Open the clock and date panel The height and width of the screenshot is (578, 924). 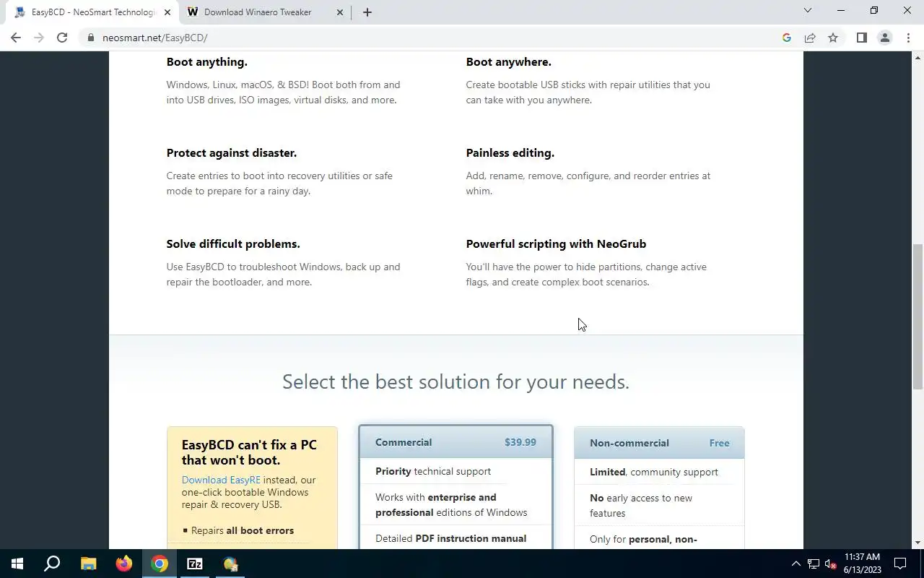(862, 564)
